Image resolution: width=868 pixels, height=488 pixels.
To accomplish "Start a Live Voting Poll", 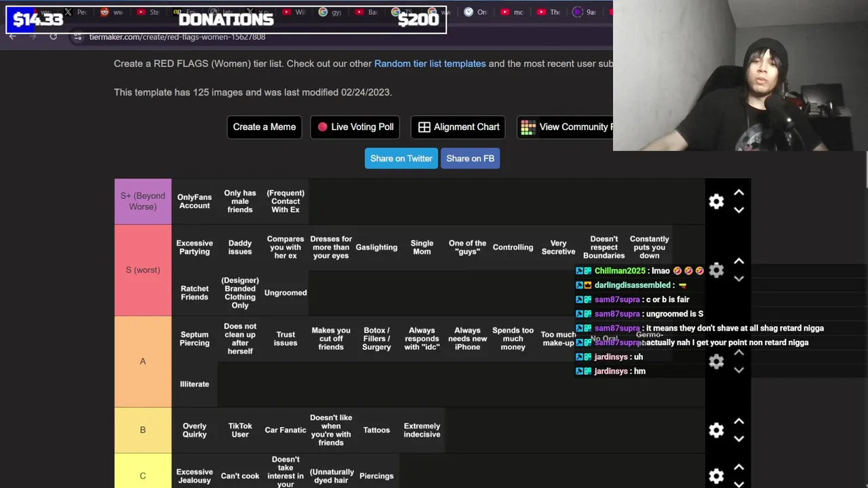I will (x=355, y=127).
